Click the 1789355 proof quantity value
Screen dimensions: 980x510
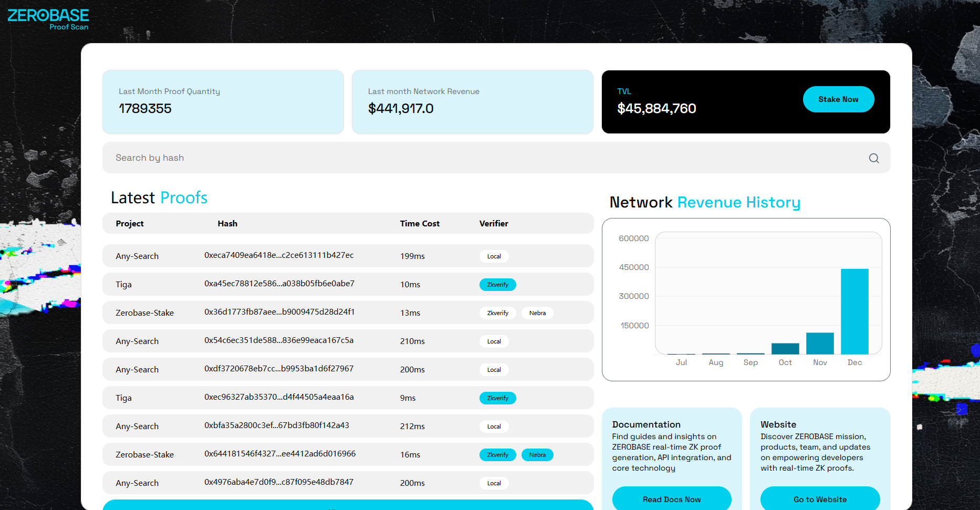[145, 109]
